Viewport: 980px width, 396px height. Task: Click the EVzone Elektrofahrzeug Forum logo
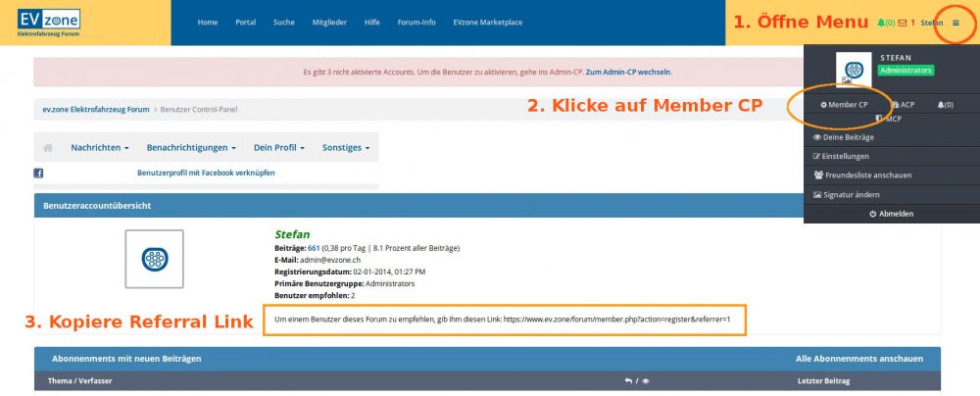49,23
